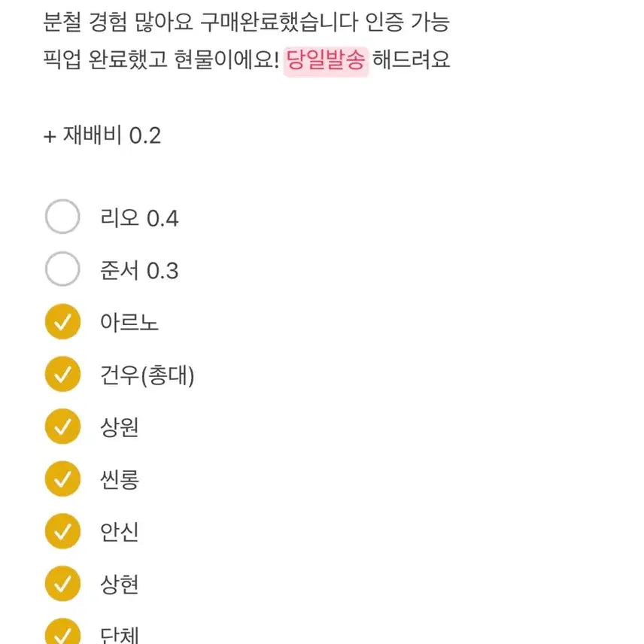Deselect the 상현 option
This screenshot has height=644, width=644.
[62, 584]
